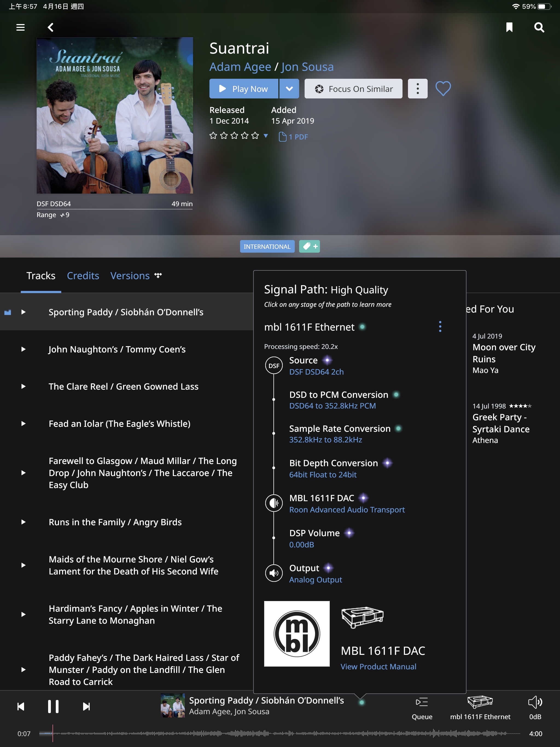Open View Product Manual link
The height and width of the screenshot is (747, 560).
tap(378, 666)
